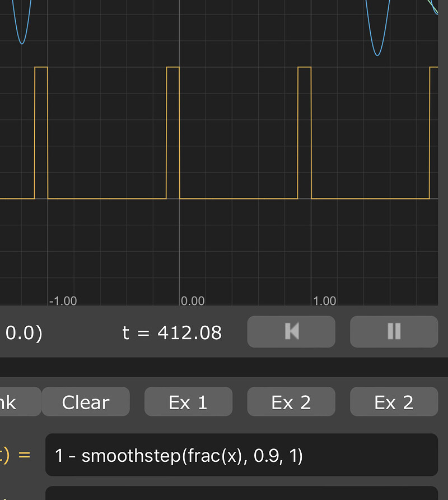Click the 1.00 axis label
The image size is (448, 500).
click(x=324, y=300)
